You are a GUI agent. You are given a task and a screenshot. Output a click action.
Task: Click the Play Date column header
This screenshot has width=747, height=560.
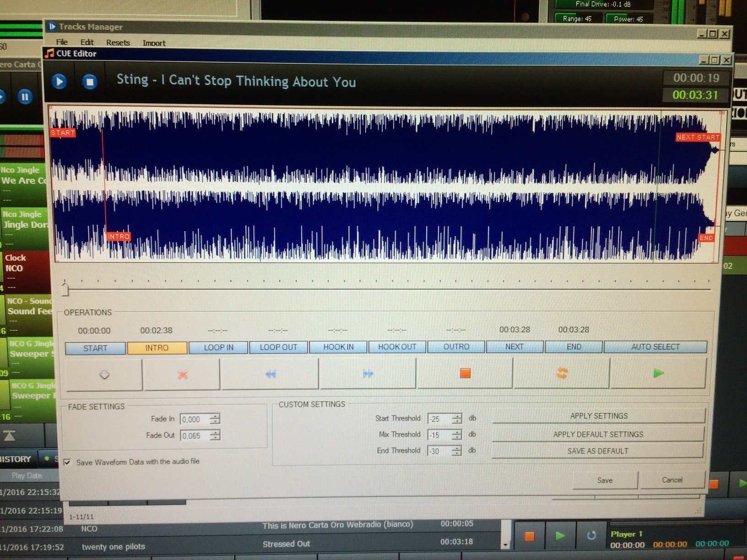[27, 475]
